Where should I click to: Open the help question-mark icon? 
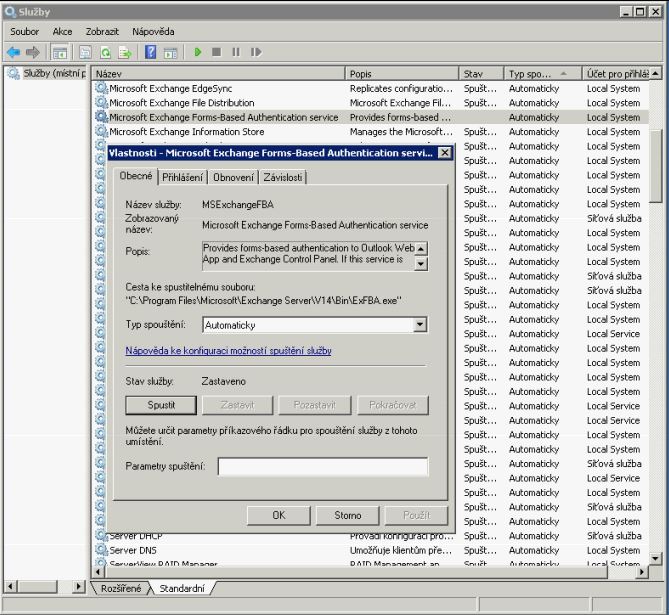pyautogui.click(x=150, y=52)
